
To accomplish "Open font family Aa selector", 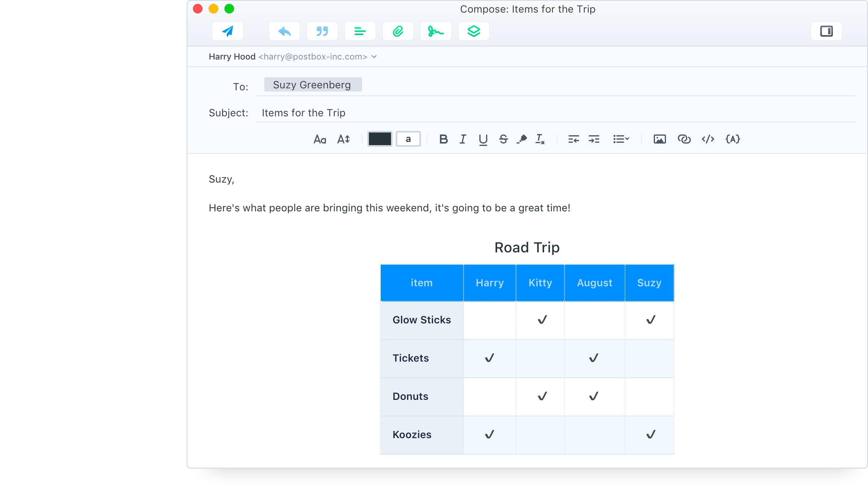I will point(320,139).
